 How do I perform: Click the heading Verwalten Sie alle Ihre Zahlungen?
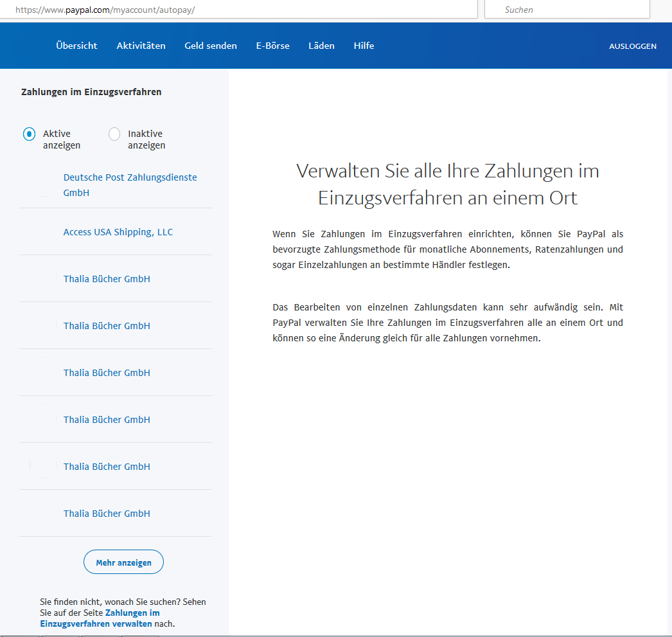[447, 184]
